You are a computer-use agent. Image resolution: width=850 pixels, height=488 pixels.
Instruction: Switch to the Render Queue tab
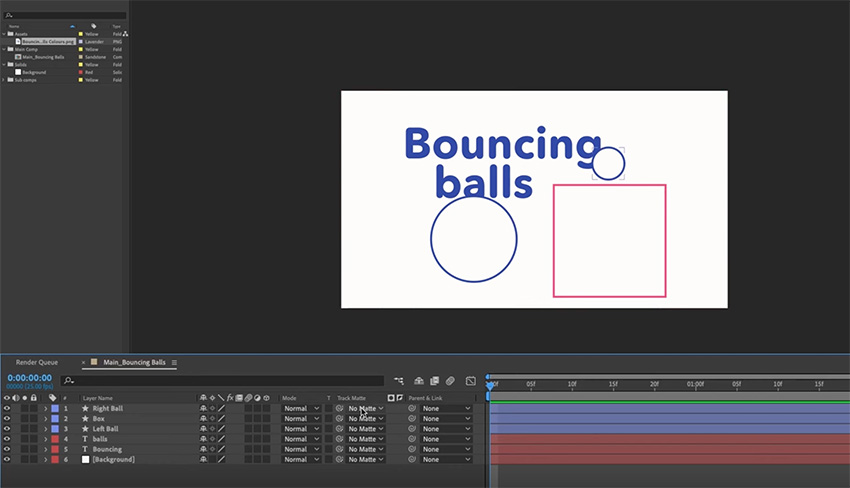point(37,362)
